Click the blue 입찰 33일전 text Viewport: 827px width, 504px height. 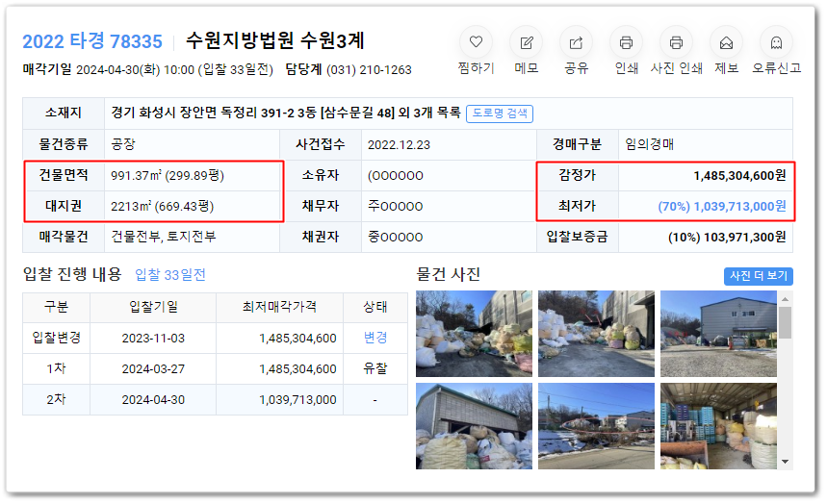170,275
